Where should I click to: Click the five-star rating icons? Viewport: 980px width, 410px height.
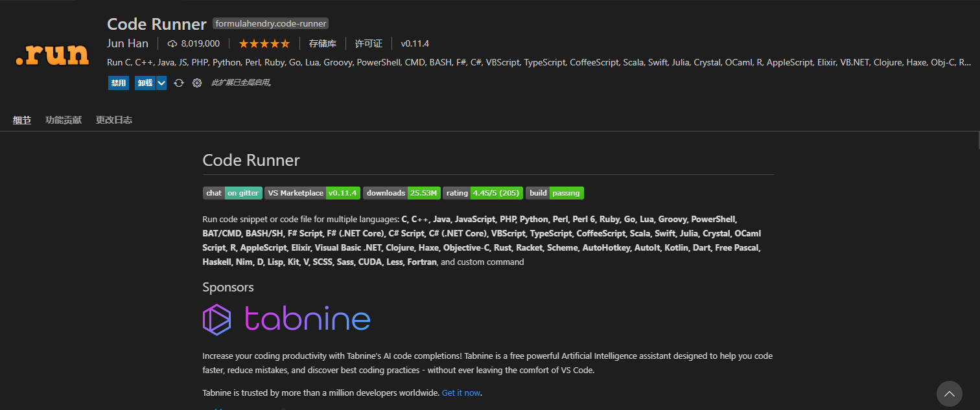[x=264, y=43]
